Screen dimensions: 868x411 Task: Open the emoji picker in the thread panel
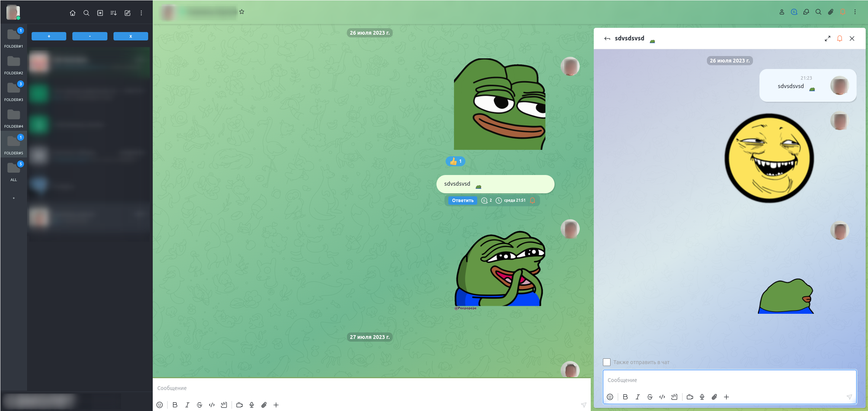610,397
